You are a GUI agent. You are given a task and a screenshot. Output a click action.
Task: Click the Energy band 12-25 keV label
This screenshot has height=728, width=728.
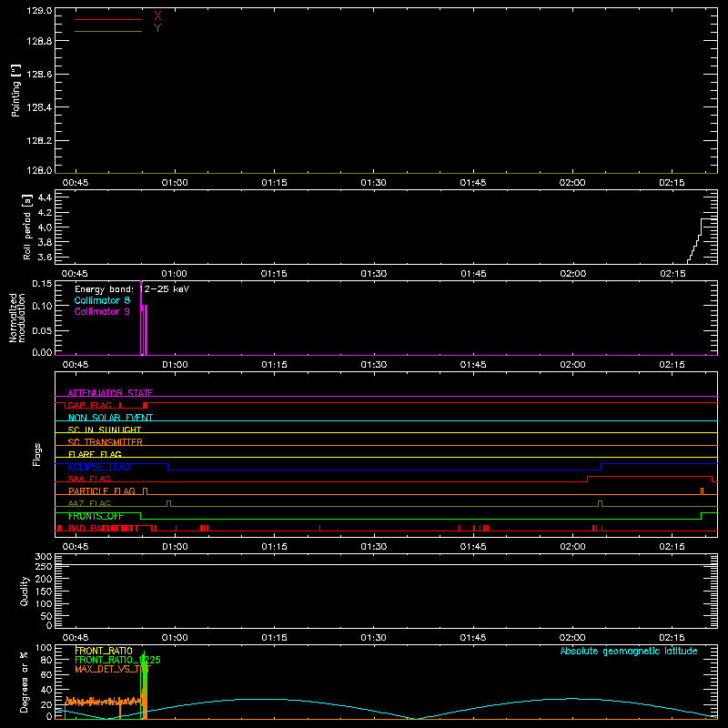click(x=132, y=289)
